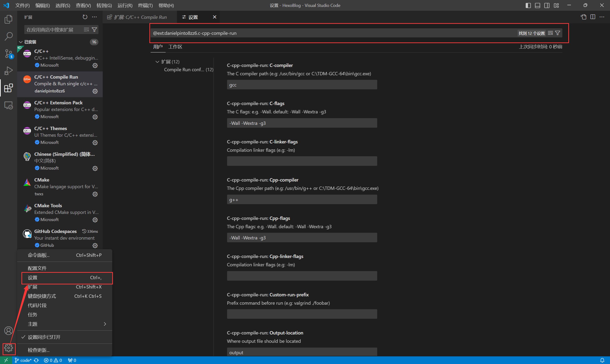Close the Settings editor tab

coord(215,17)
